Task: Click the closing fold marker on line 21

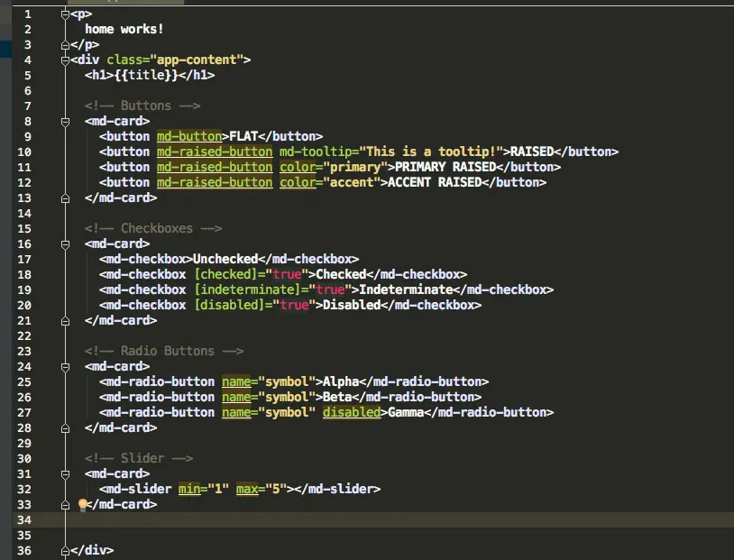Action: click(x=65, y=321)
